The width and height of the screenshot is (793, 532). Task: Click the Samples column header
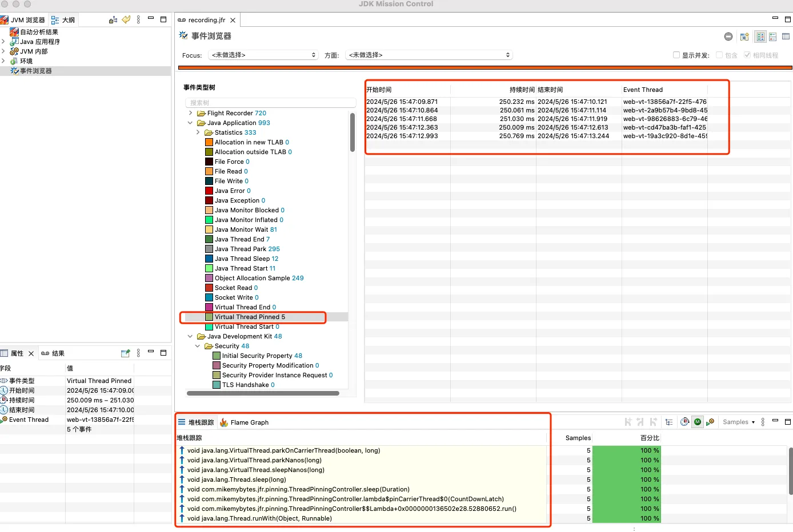pyautogui.click(x=570, y=438)
